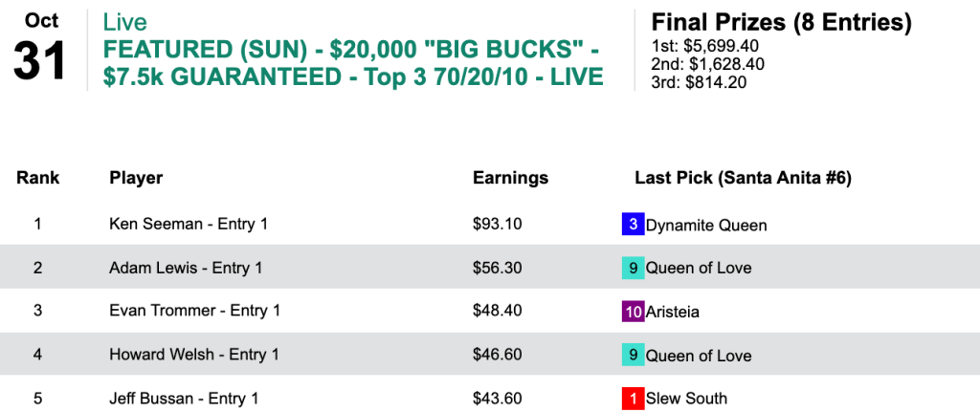Image resolution: width=980 pixels, height=413 pixels.
Task: Click Howard Welsh - Entry 1 player name
Action: (x=194, y=355)
